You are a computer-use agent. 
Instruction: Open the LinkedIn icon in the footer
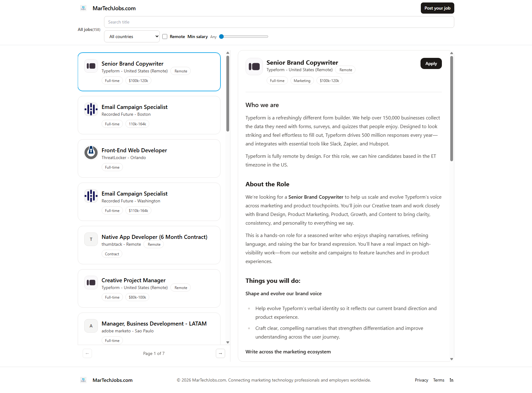click(451, 380)
